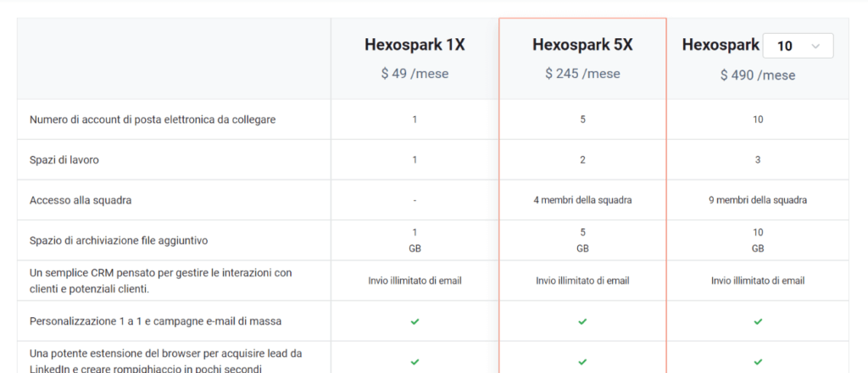Viewport: 868px width, 373px height.
Task: Click the row label 'Numero di account di posta elettronica da collegare'
Action: pyautogui.click(x=153, y=120)
